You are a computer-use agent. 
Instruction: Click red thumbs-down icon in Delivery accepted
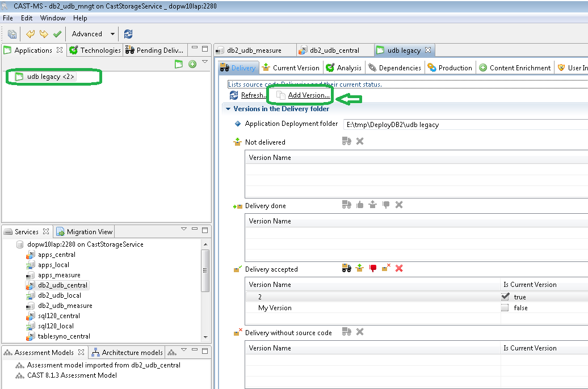[x=373, y=268]
